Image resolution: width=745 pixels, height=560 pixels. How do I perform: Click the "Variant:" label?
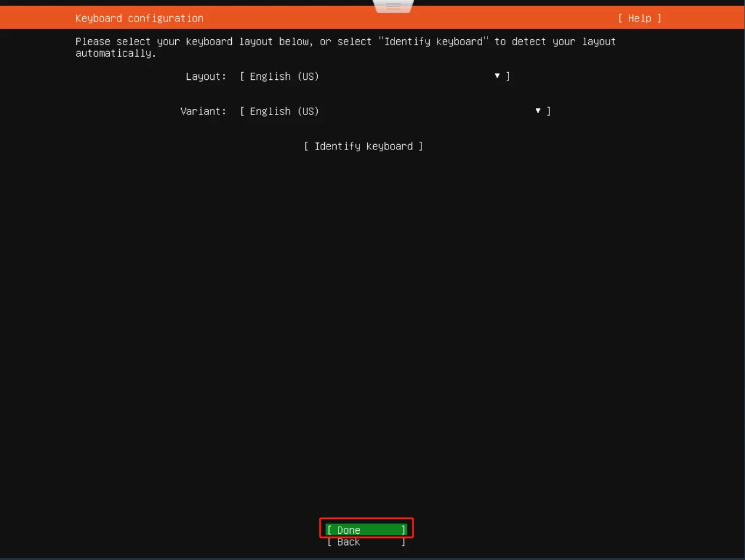(203, 111)
